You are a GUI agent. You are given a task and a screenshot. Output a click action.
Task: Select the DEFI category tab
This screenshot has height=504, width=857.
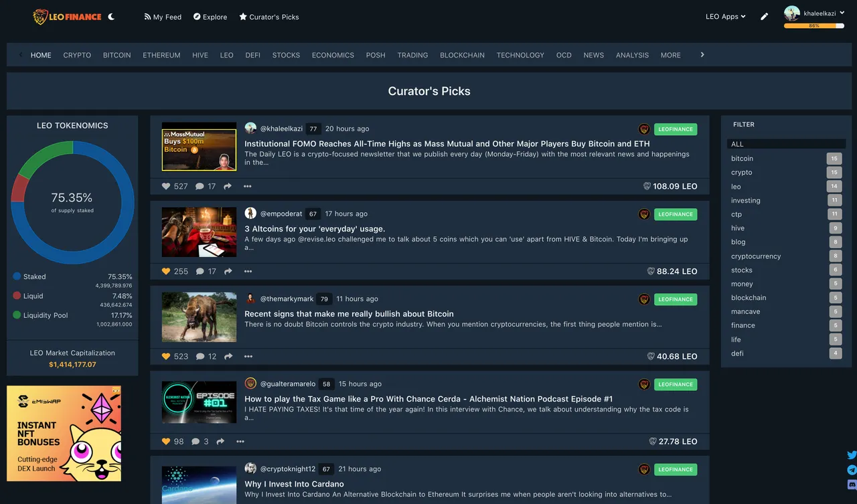tap(253, 55)
